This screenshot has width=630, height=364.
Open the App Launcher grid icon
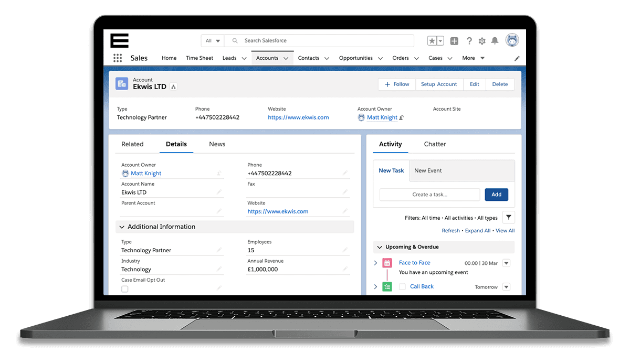[x=118, y=58]
